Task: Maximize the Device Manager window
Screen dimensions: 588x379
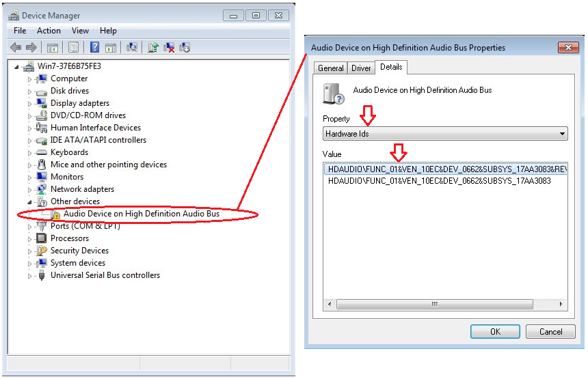Action: coord(256,15)
